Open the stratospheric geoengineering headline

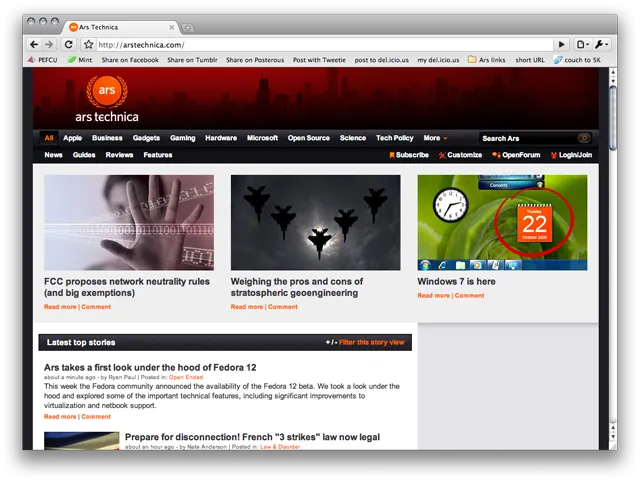pyautogui.click(x=297, y=287)
